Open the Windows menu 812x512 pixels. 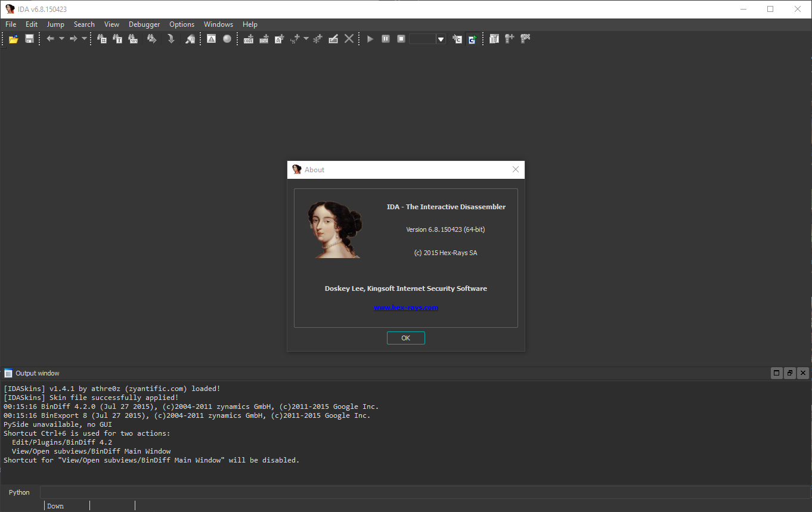218,24
